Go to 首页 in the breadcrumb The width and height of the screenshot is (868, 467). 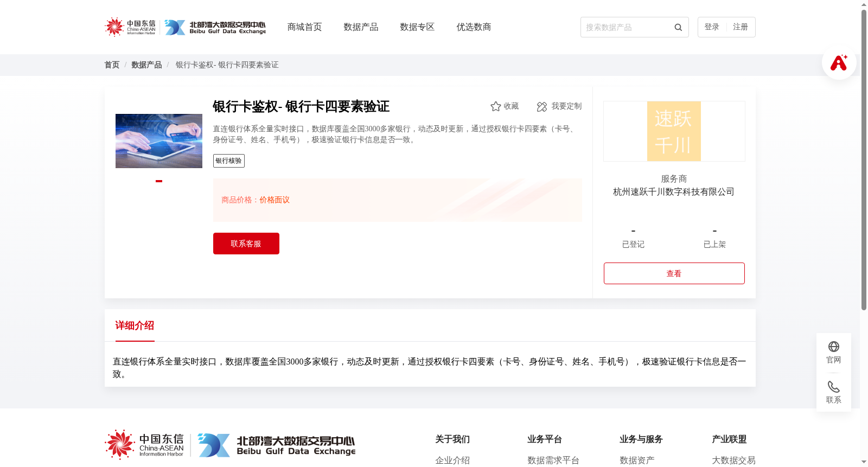pos(112,65)
